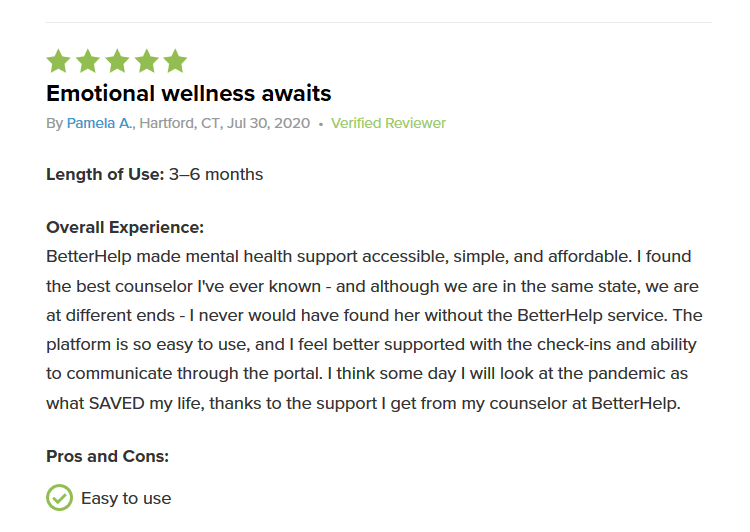Click the green checkmark beside Easy to use

point(59,497)
